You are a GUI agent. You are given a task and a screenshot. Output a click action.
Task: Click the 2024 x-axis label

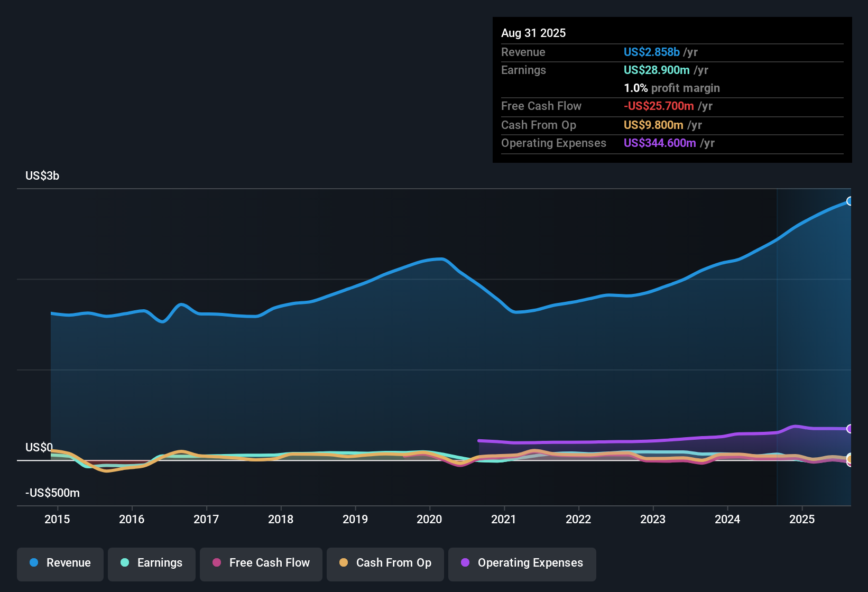click(x=727, y=519)
